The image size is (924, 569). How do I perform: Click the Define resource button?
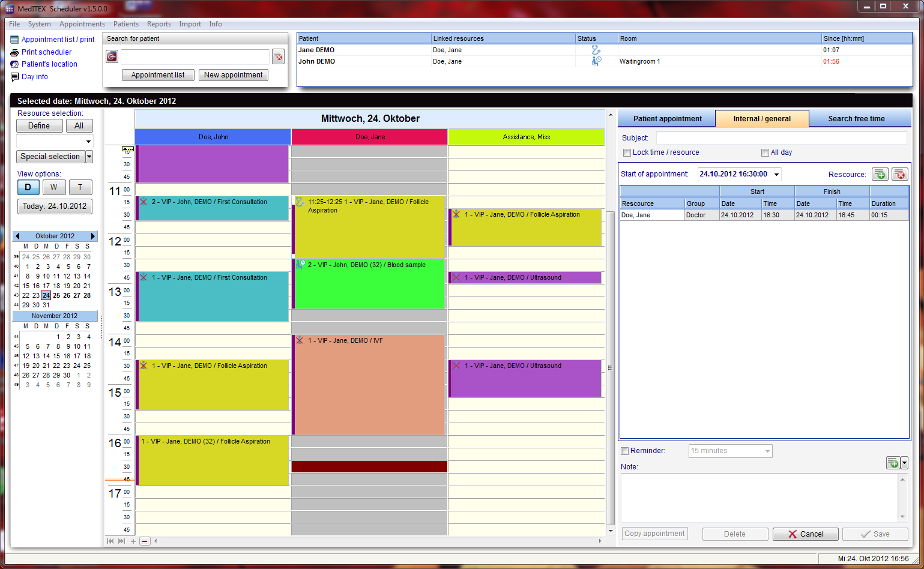[x=39, y=126]
